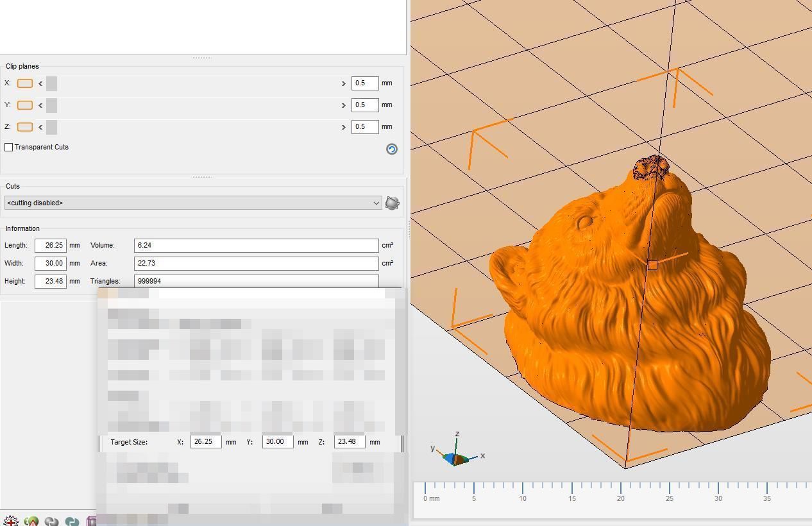Screen dimensions: 812x526
Task: Click the teal double-sphere icon
Action: (72, 522)
